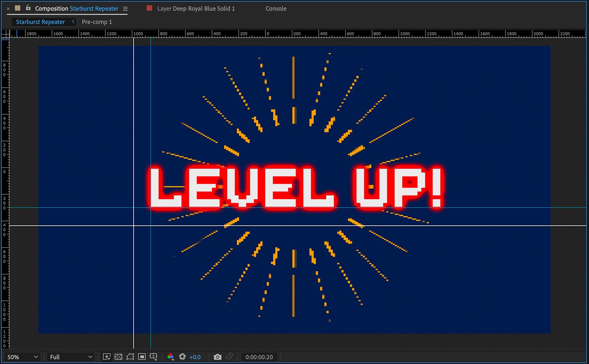
Task: Show the Channel and Color Management settings
Action: (x=171, y=357)
